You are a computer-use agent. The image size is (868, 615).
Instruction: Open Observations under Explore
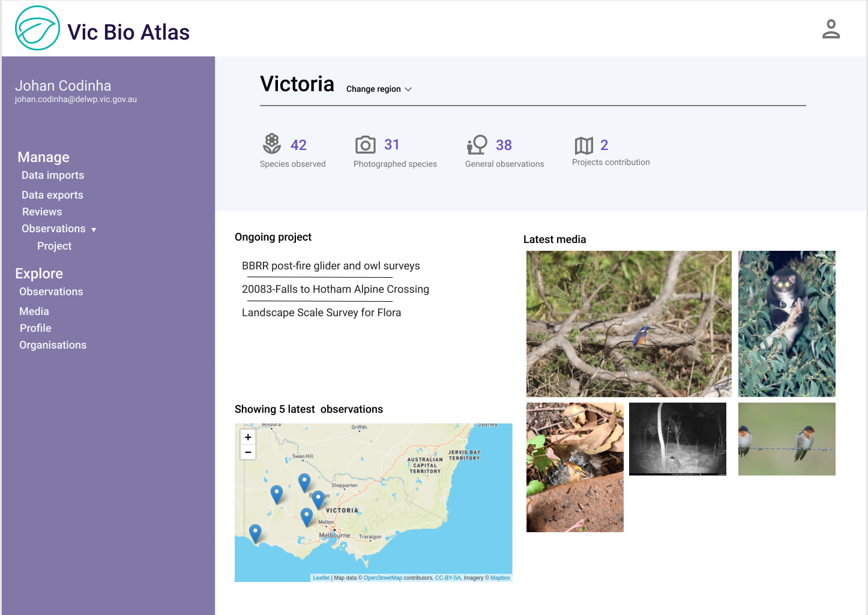point(51,292)
